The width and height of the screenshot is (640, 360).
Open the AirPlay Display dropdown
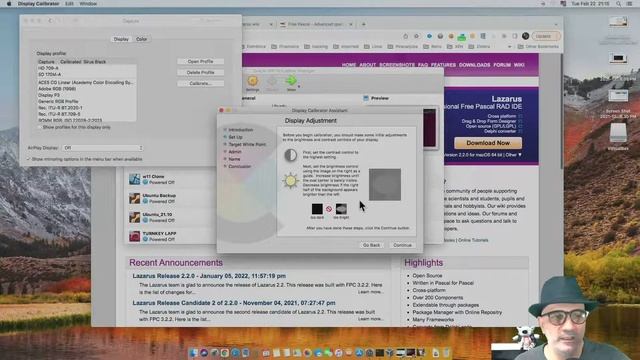(x=102, y=148)
